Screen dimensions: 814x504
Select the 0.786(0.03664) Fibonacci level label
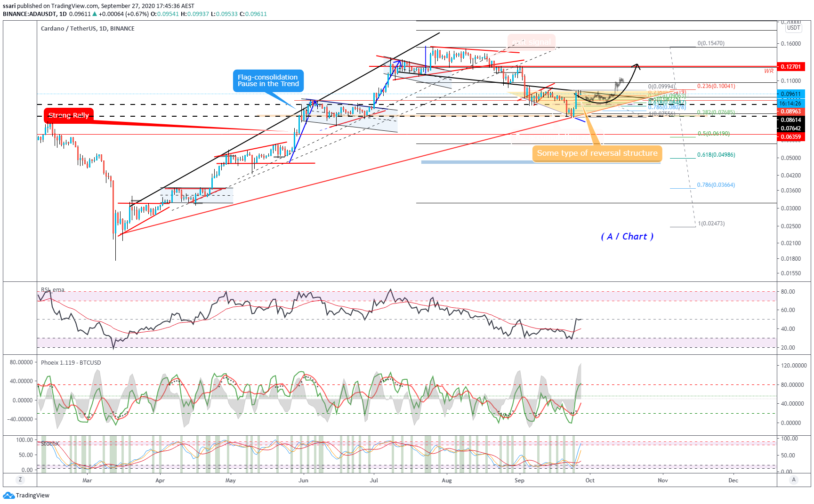pos(716,185)
